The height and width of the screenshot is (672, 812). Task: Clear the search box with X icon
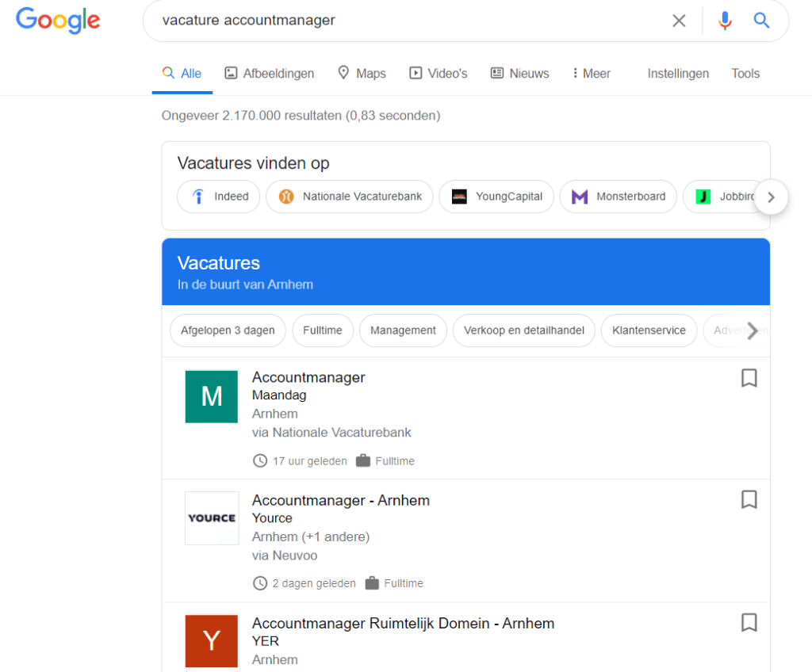click(x=679, y=21)
